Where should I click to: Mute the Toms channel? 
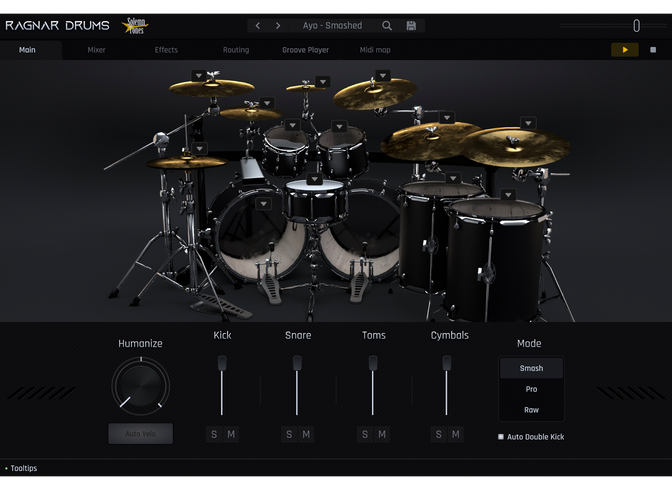click(382, 434)
